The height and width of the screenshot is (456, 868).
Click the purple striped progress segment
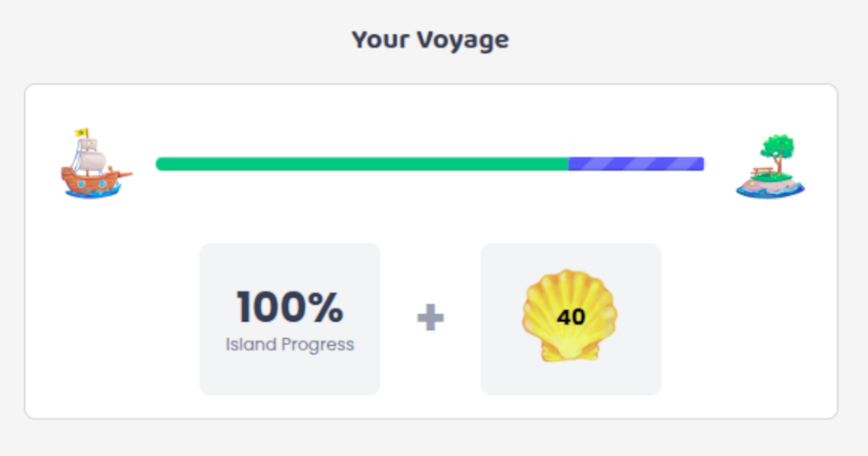[636, 164]
